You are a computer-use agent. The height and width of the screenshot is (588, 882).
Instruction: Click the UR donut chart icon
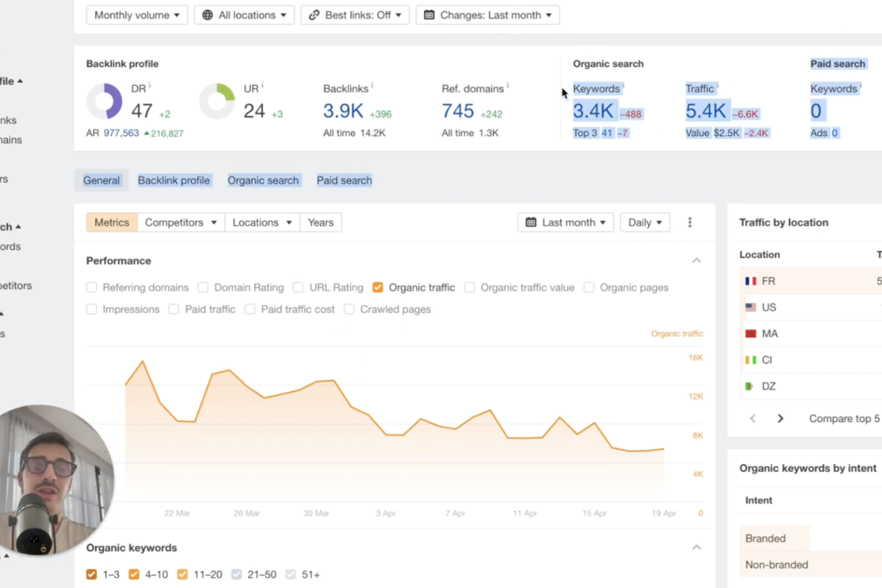pos(217,101)
